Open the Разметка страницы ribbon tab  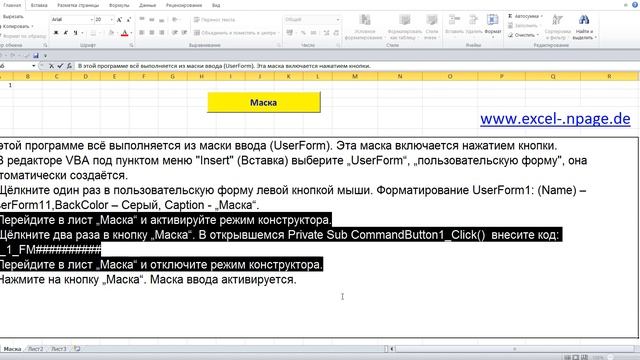point(78,5)
